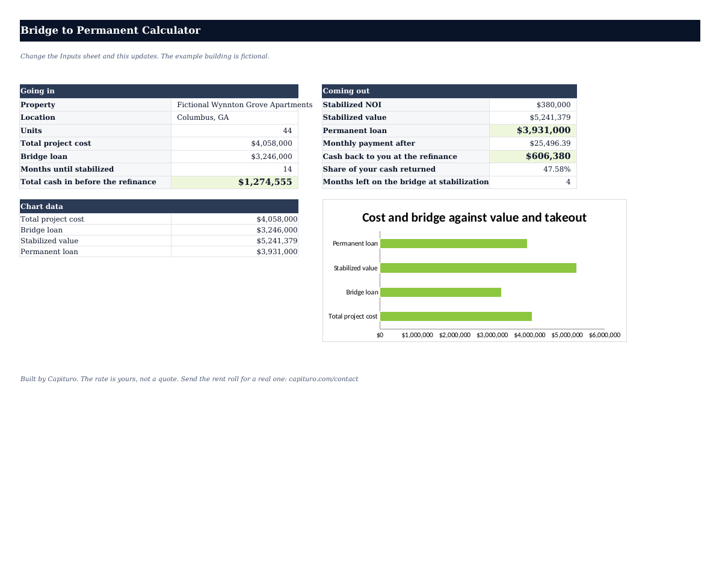Select total cash in value $1,274,555
The width and height of the screenshot is (728, 563).
(235, 182)
